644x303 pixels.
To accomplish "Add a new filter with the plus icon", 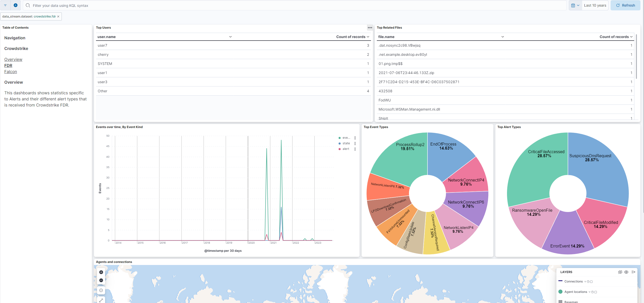I will 15,5.
